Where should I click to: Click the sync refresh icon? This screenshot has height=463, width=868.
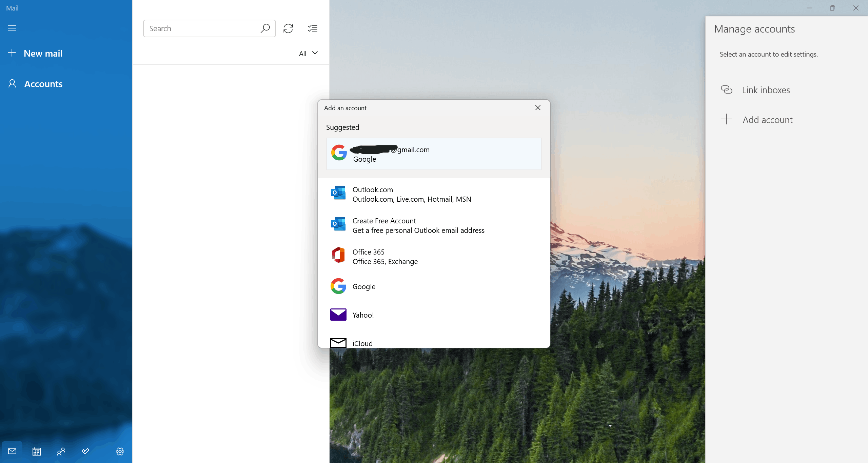coord(288,28)
